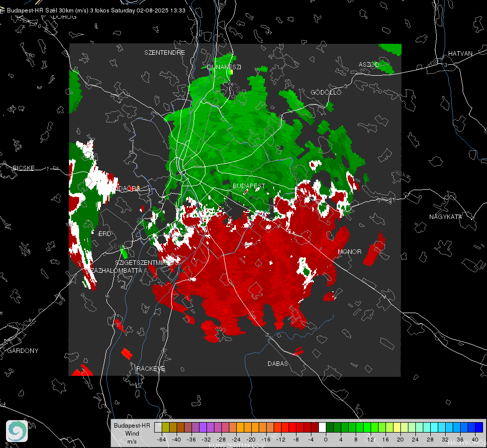Click the ASZÓD map label
487x448 pixels.
pyautogui.click(x=369, y=64)
